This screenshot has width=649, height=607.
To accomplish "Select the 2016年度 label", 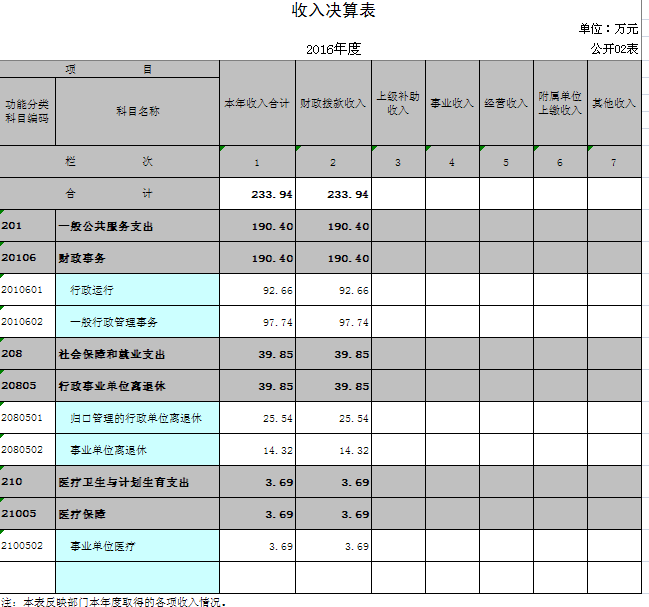I will (x=333, y=48).
